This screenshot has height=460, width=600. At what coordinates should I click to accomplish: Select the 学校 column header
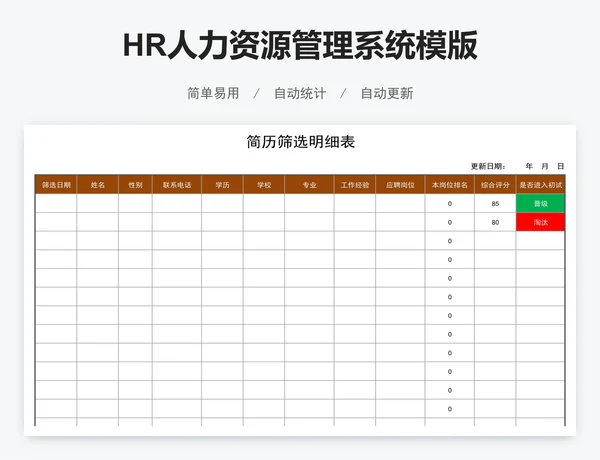[x=264, y=185]
